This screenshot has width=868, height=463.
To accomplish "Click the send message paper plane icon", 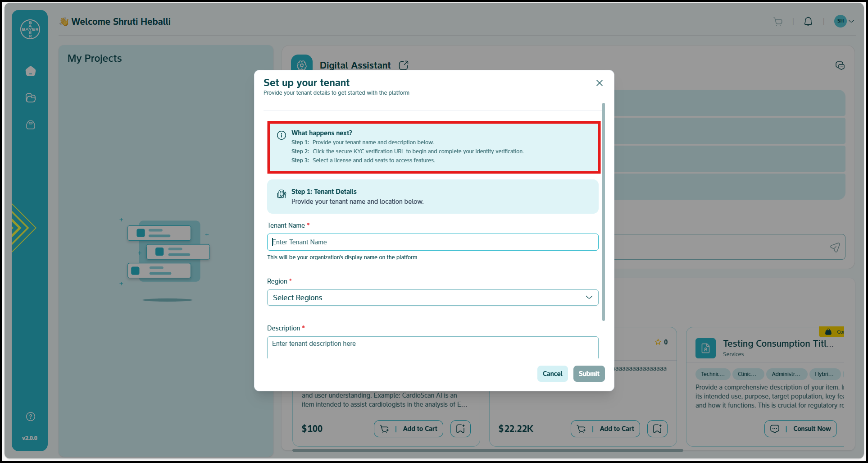I will tap(835, 247).
